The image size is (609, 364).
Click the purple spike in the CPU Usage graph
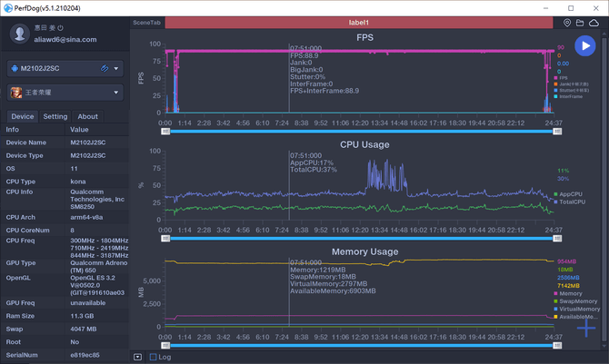click(x=387, y=174)
